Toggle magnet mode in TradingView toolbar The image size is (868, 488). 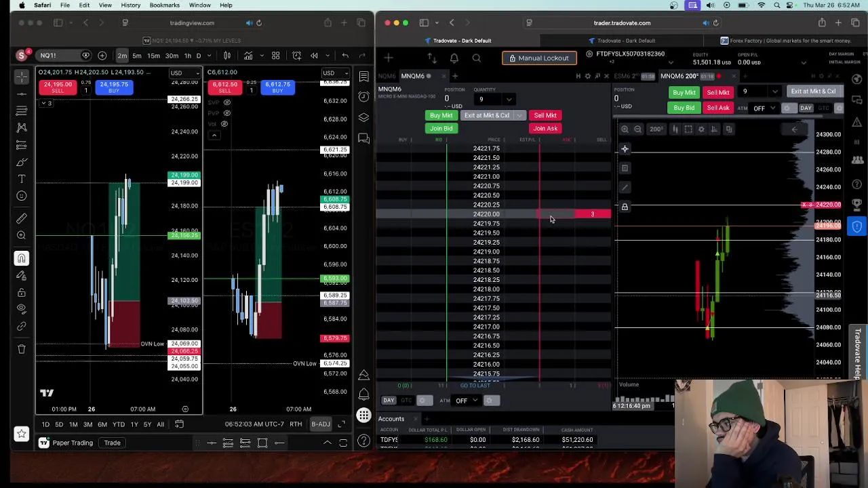[22, 258]
